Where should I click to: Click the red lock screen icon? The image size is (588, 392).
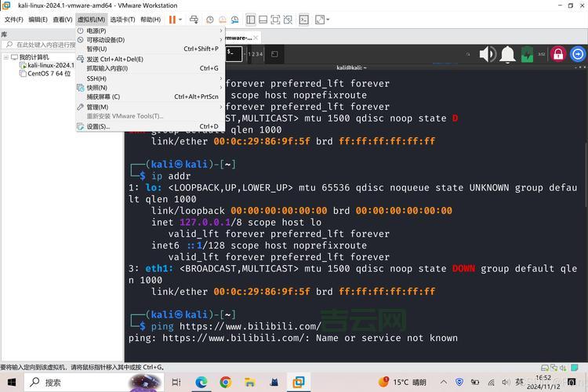point(557,54)
